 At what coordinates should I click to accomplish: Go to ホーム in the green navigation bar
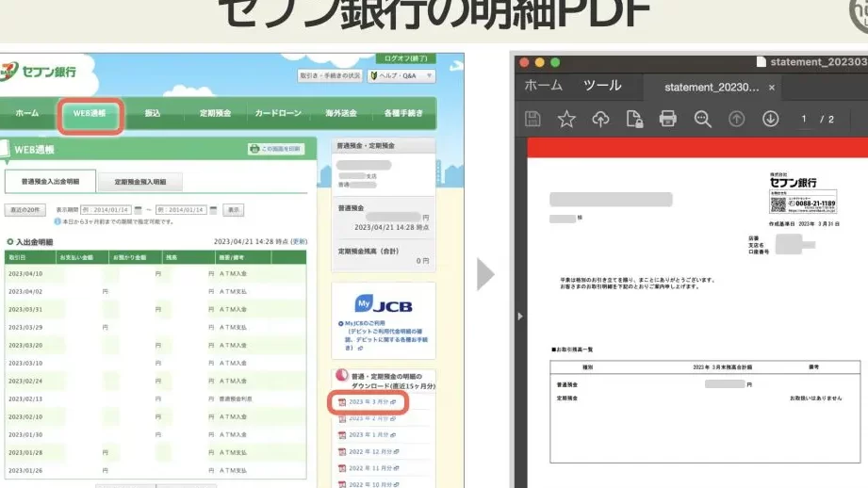(x=27, y=113)
